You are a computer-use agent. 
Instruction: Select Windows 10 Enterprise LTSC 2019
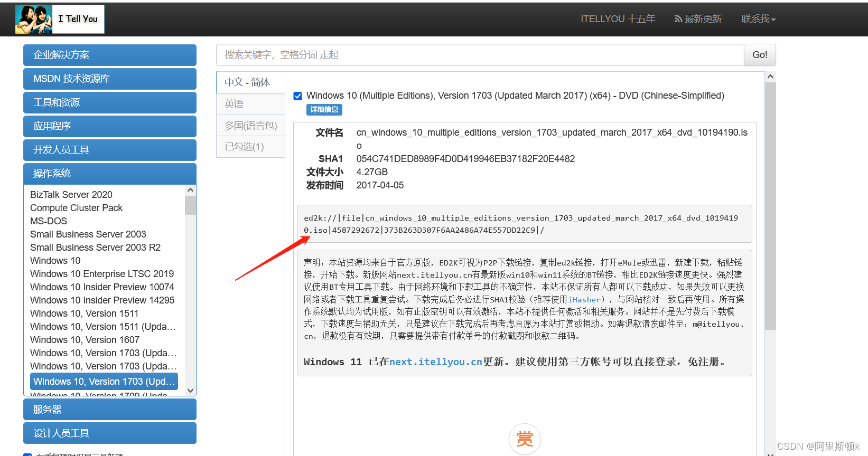[102, 274]
